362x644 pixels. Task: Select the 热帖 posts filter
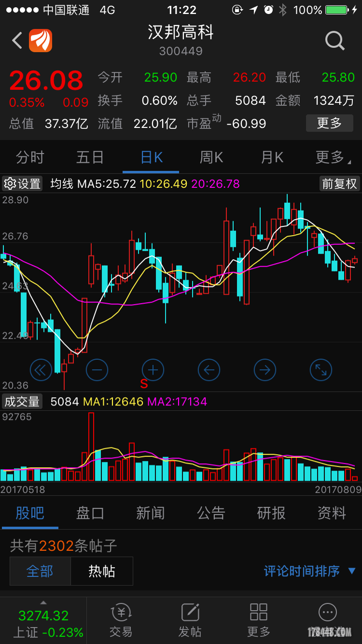[x=102, y=571]
